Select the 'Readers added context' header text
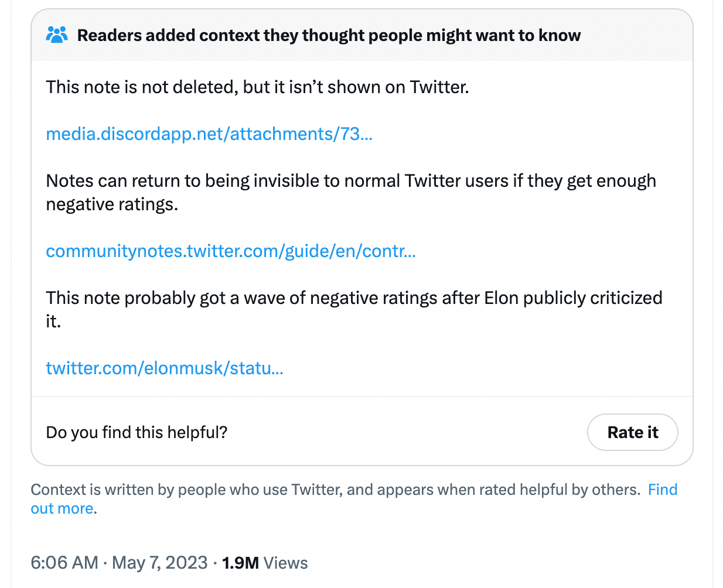The height and width of the screenshot is (588, 723). [329, 35]
